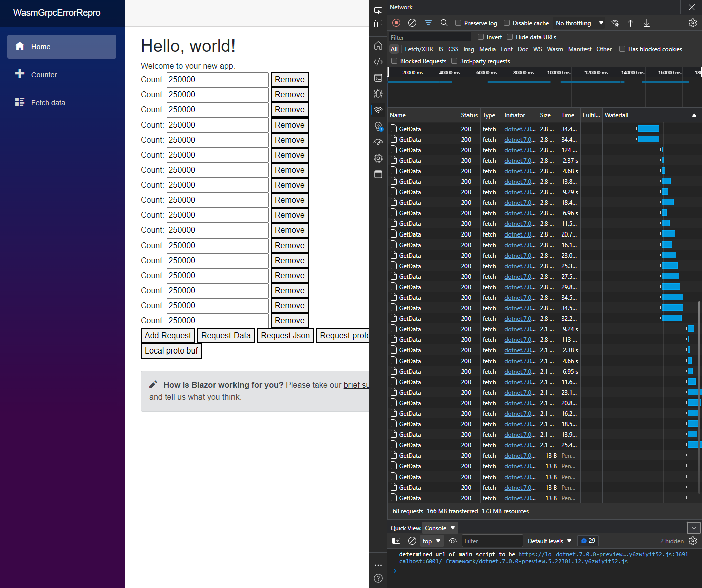Toggle the device emulation icon
Screen dimensions: 702x588
pos(378,24)
